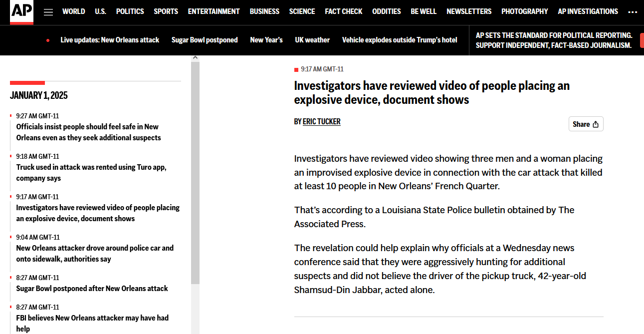Open the U.S. section
Viewport: 644px width, 334px height.
click(x=100, y=11)
